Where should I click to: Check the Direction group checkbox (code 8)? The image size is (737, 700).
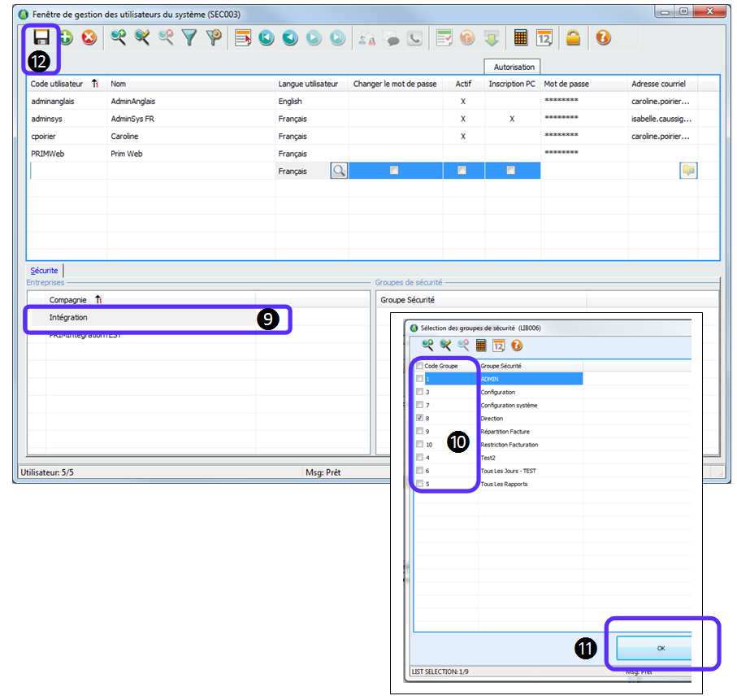419,418
